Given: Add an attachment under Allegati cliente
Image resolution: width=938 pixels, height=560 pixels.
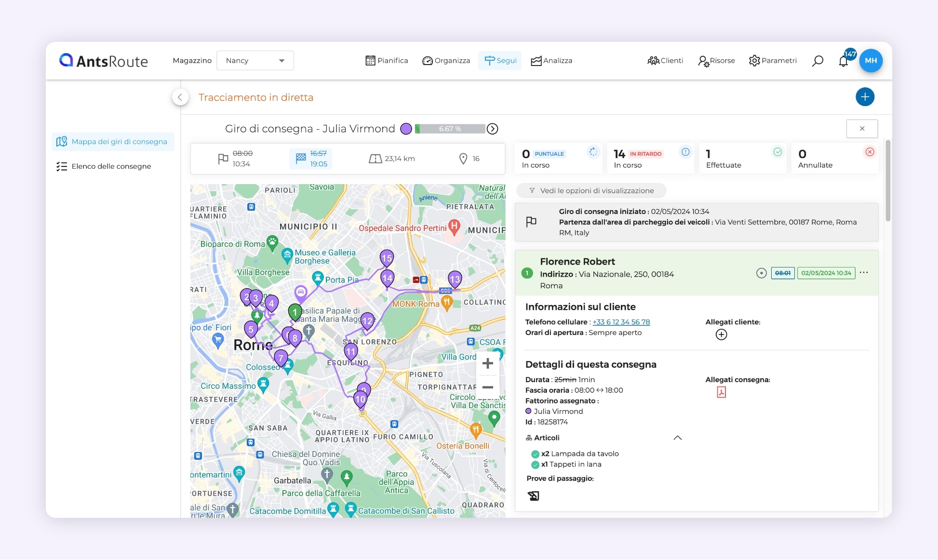Looking at the screenshot, I should pyautogui.click(x=721, y=334).
